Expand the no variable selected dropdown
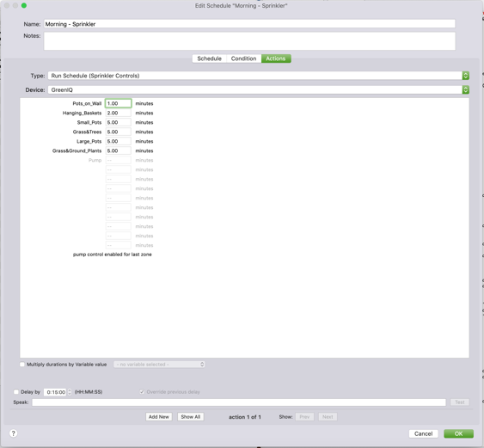Image resolution: width=484 pixels, height=448 pixels. pyautogui.click(x=159, y=365)
